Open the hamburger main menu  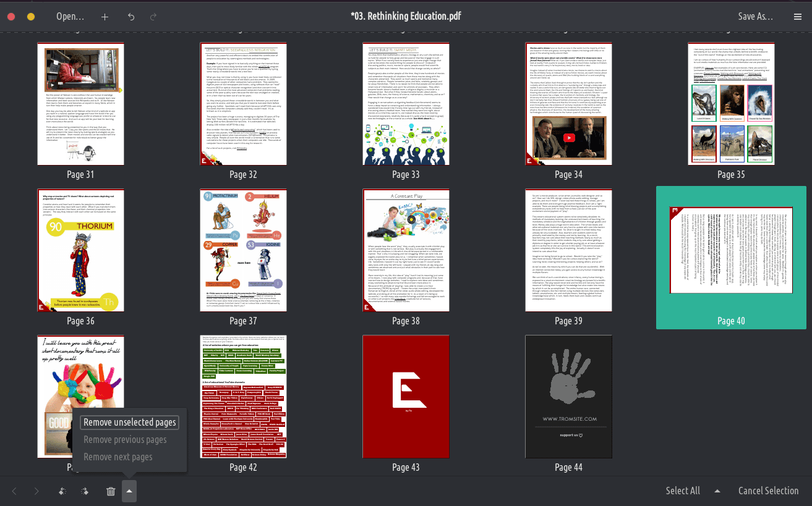click(x=797, y=17)
